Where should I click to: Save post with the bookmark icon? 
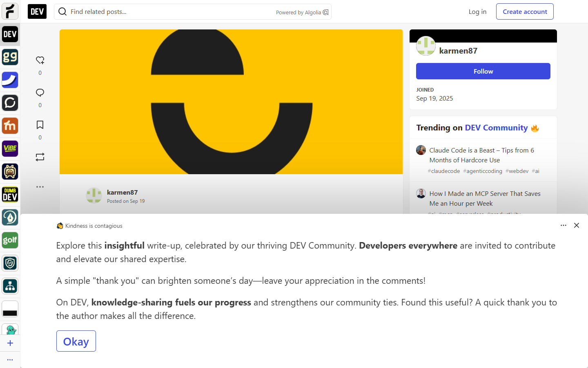coord(40,125)
